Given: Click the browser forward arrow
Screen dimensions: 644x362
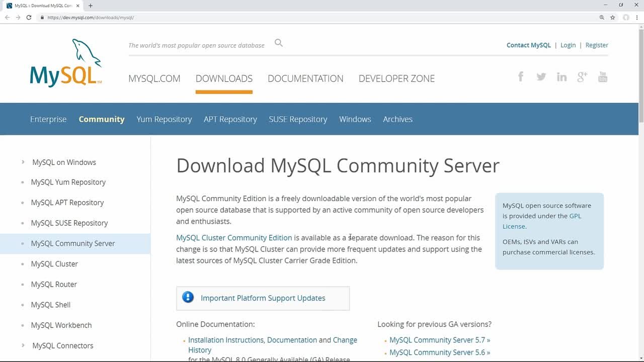Looking at the screenshot, I should [x=18, y=17].
